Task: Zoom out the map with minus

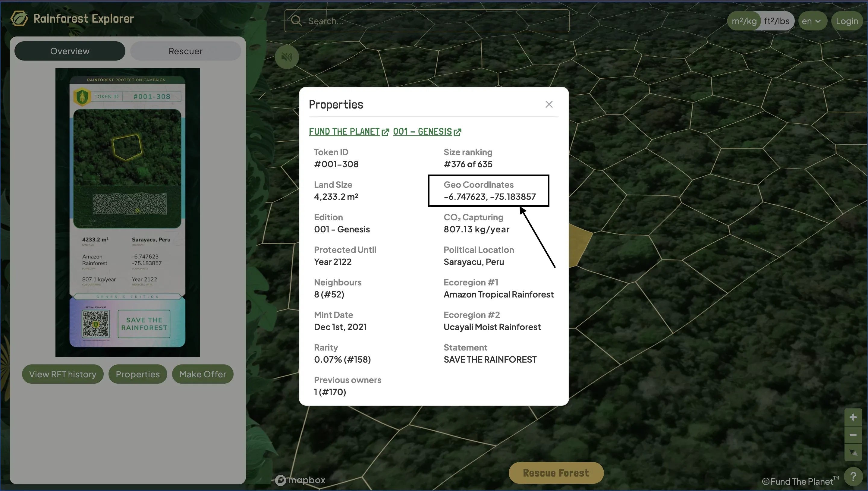Action: click(853, 435)
